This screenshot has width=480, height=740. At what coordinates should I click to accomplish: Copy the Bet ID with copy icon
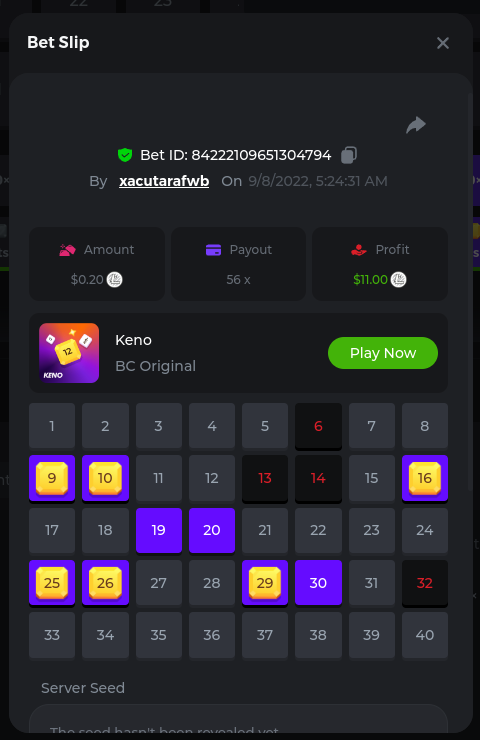pyautogui.click(x=349, y=155)
